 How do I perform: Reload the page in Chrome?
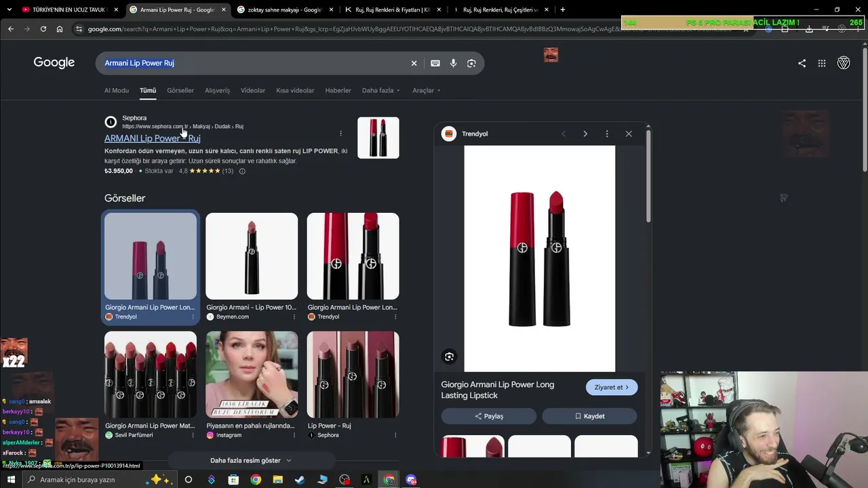tap(43, 29)
